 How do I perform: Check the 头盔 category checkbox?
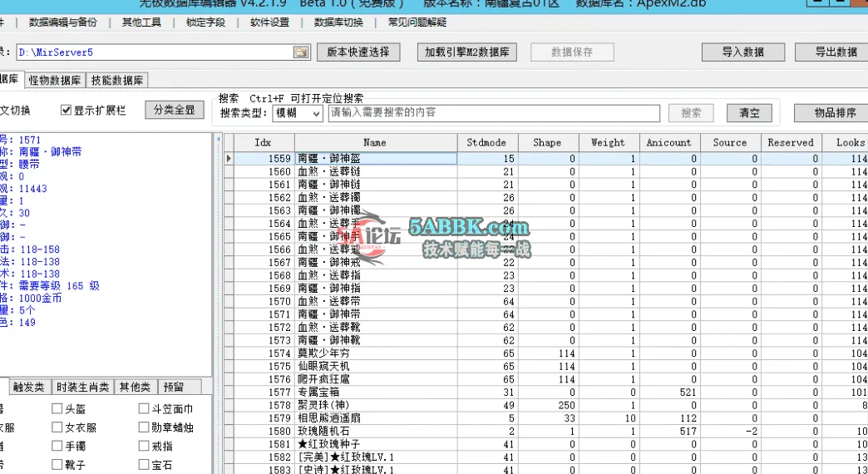pos(57,408)
